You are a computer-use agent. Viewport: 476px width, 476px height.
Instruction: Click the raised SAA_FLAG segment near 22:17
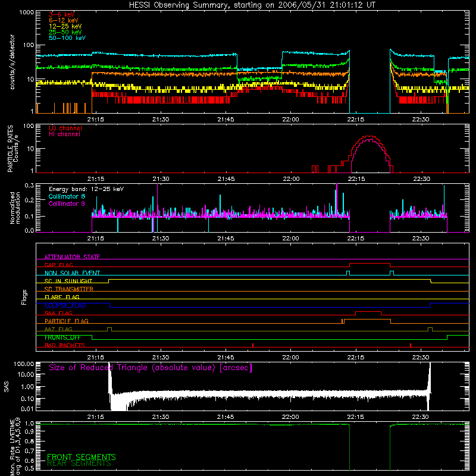368,312
